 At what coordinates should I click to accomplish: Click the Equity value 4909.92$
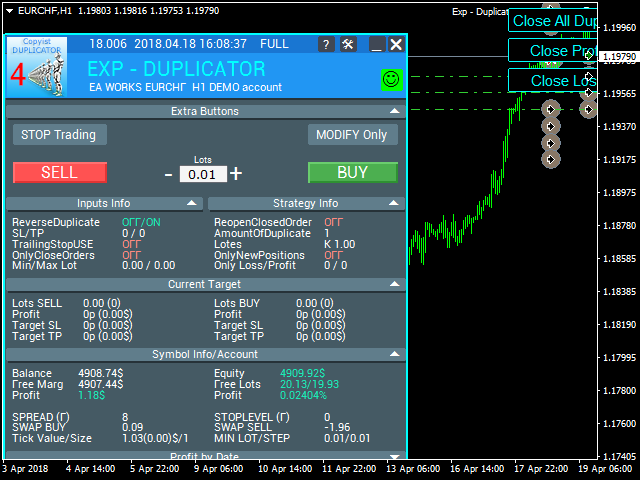[x=302, y=373]
